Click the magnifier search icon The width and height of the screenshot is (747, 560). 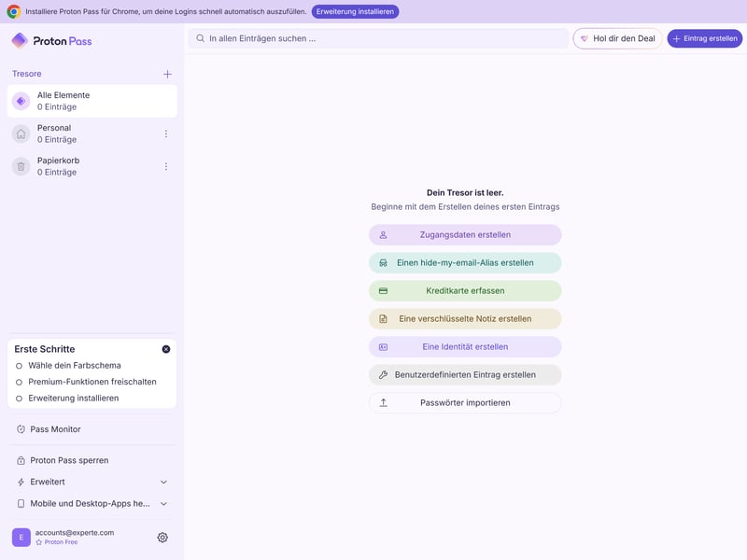tap(200, 38)
